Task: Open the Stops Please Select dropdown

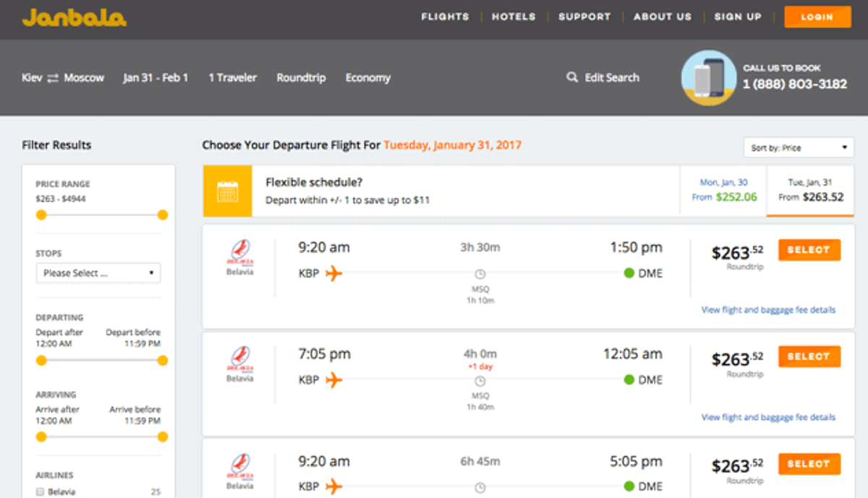Action: tap(98, 273)
